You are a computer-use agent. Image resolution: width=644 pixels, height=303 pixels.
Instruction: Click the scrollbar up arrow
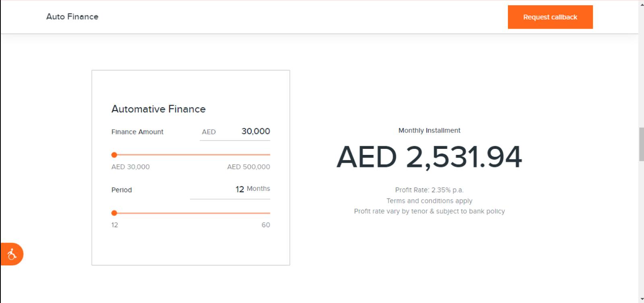click(641, 3)
